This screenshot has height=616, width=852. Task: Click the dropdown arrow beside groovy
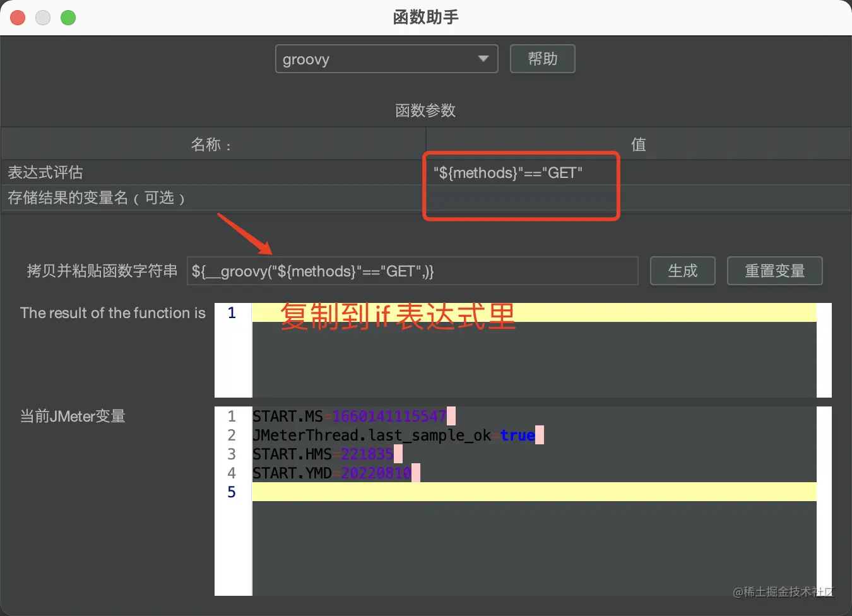coord(483,59)
